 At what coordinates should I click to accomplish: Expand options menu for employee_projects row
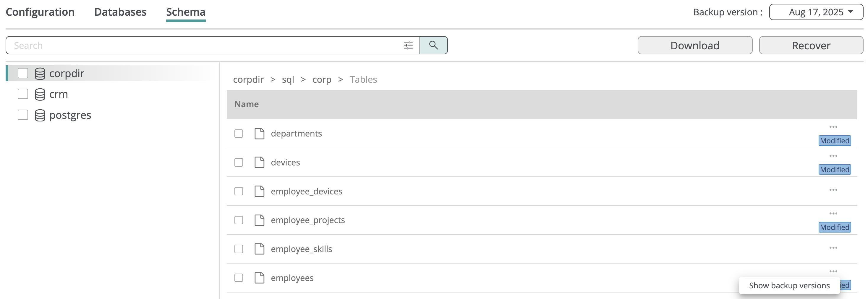click(833, 214)
